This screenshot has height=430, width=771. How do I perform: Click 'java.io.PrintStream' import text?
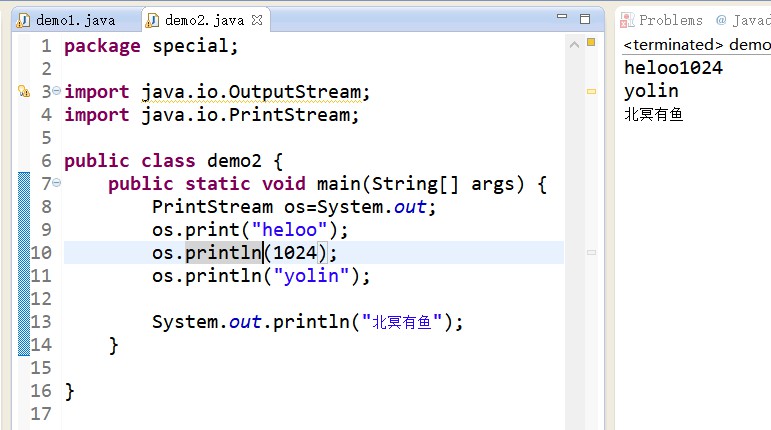(x=245, y=115)
